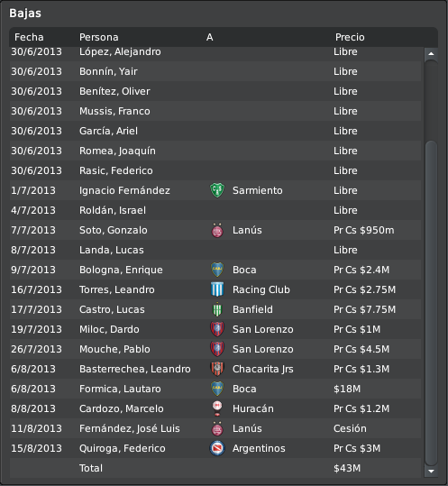Click Boca badge beside Bologna, Enrique
This screenshot has height=486, width=448.
[x=217, y=270]
